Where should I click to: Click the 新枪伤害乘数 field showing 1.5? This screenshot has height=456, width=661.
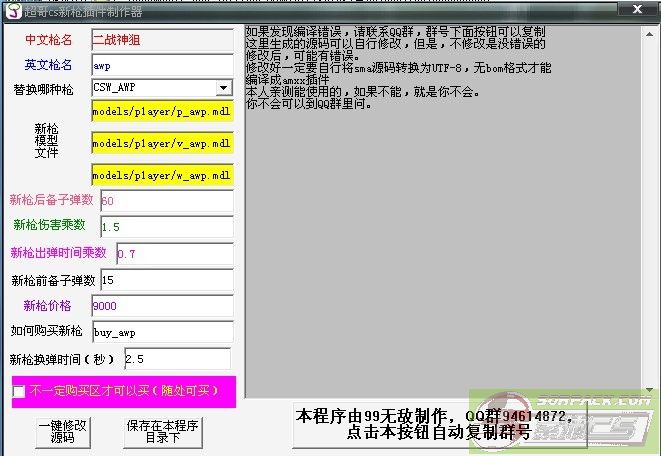164,227
